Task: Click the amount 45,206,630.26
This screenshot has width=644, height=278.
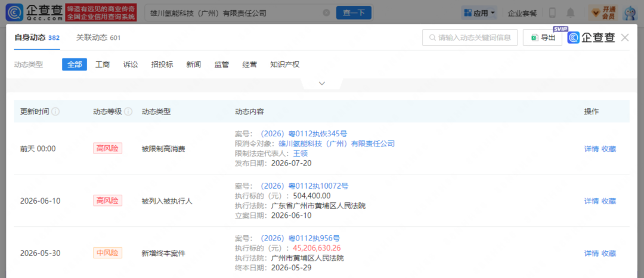Action: pos(317,248)
